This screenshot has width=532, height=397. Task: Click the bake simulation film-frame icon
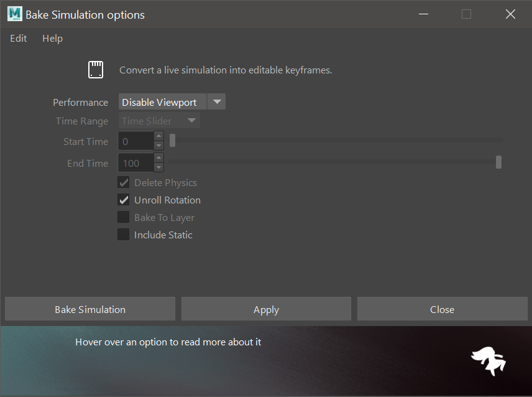[96, 70]
